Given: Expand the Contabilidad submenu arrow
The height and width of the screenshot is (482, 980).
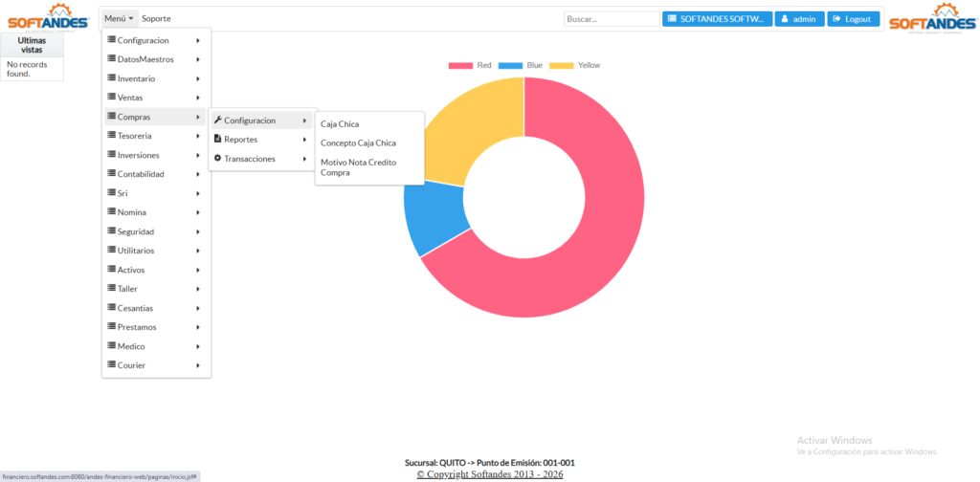Looking at the screenshot, I should tap(197, 174).
